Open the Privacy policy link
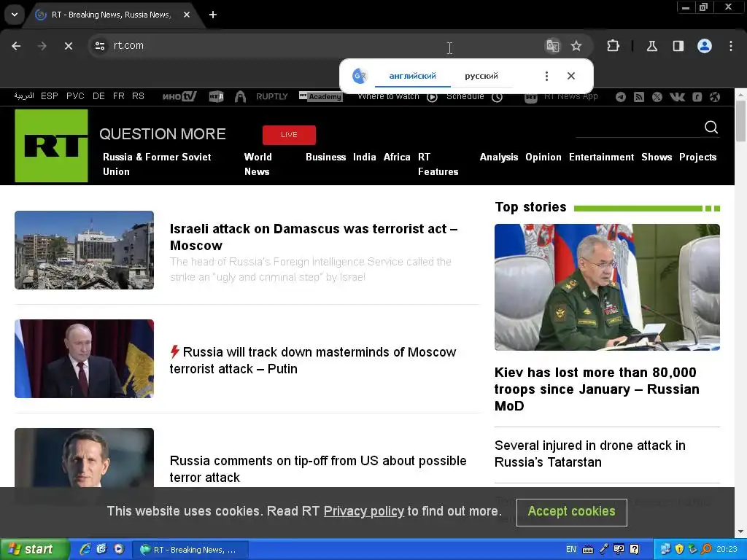This screenshot has height=560, width=747. [x=363, y=511]
